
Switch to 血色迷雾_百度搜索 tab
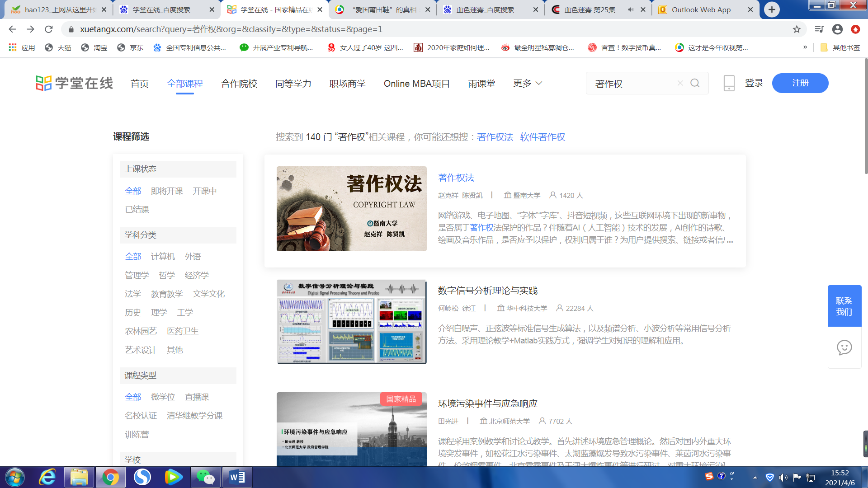tap(491, 9)
